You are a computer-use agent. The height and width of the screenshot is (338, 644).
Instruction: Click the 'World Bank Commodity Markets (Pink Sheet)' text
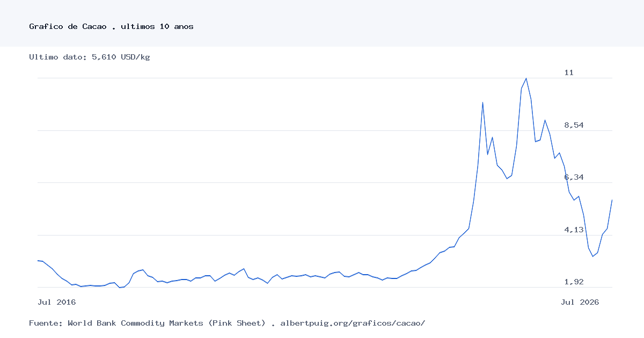click(x=166, y=323)
